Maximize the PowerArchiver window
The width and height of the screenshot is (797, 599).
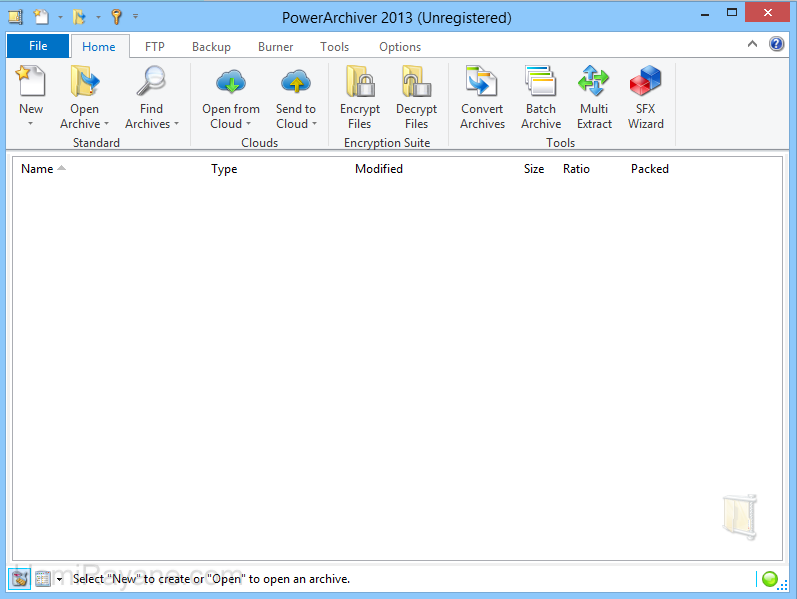732,13
